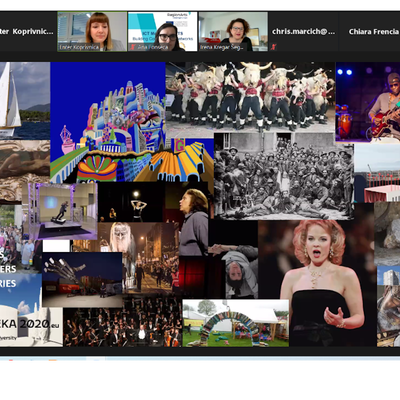Select Irena Kregar's video thumbnail
The width and height of the screenshot is (400, 400).
click(233, 31)
